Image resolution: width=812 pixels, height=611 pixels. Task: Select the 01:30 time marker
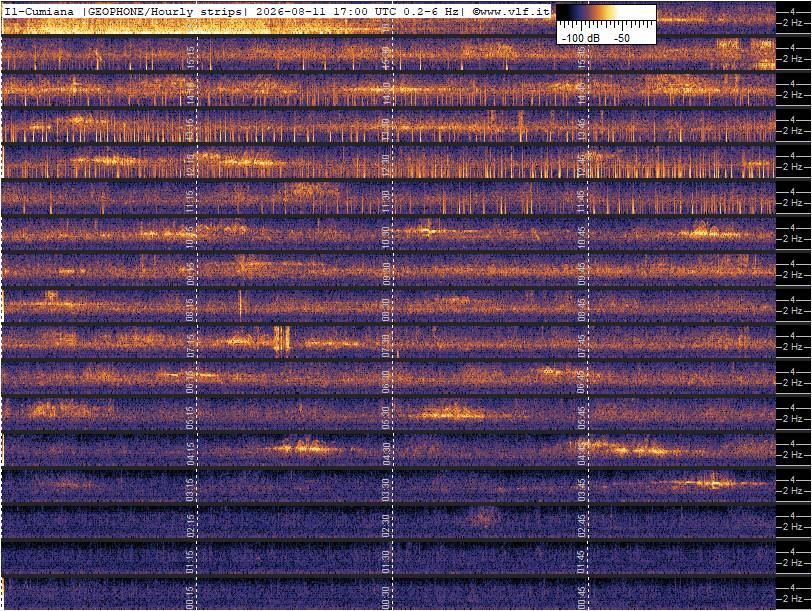pyautogui.click(x=386, y=562)
